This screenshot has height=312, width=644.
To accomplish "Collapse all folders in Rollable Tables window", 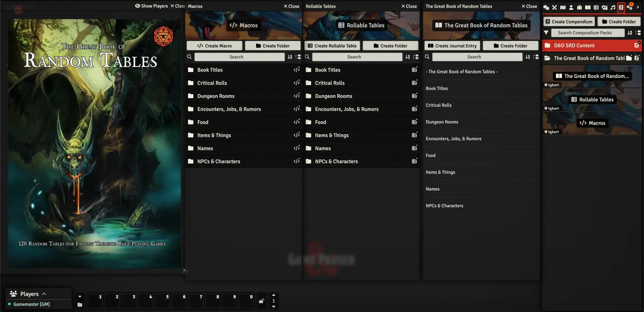I will coord(416,57).
